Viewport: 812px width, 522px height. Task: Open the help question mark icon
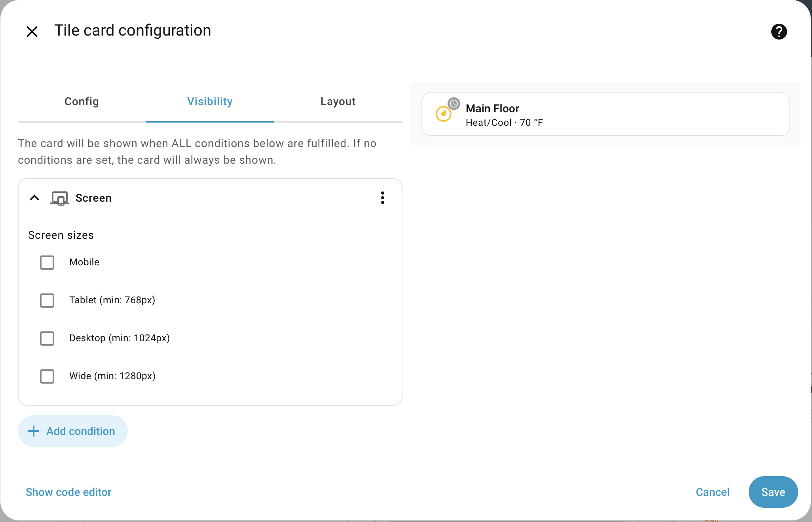779,32
